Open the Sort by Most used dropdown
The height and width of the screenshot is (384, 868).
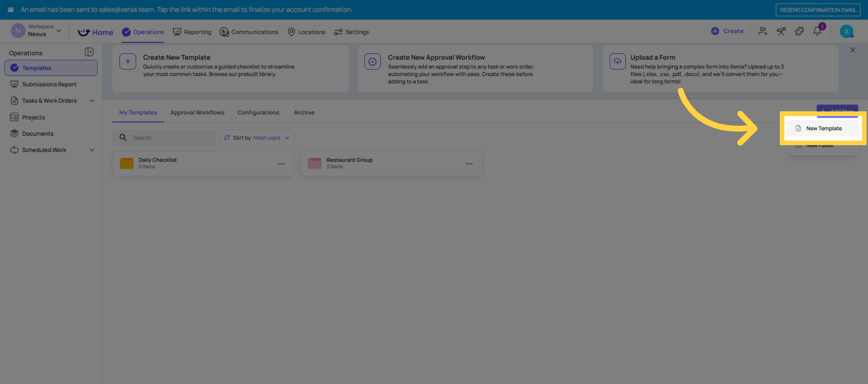click(257, 137)
